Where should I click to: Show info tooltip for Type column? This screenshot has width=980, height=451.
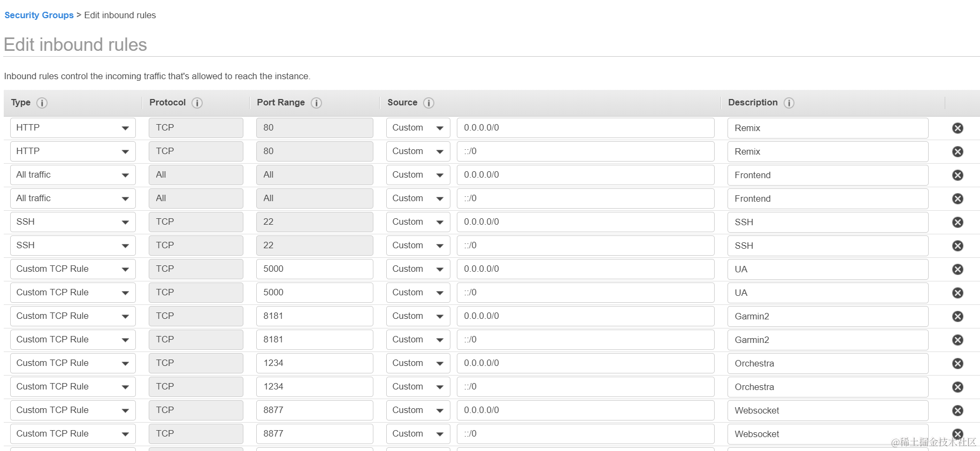pyautogui.click(x=42, y=103)
